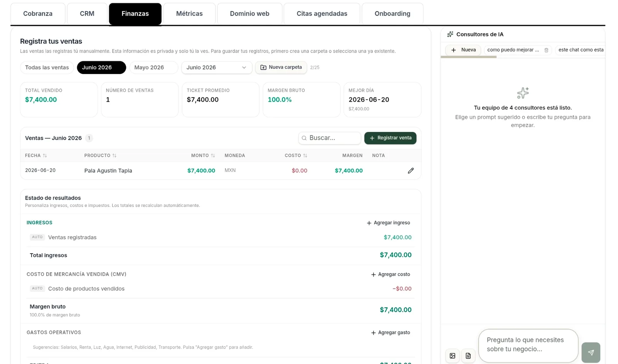Send the chat message with paper plane button
618x364 pixels.
tap(591, 352)
